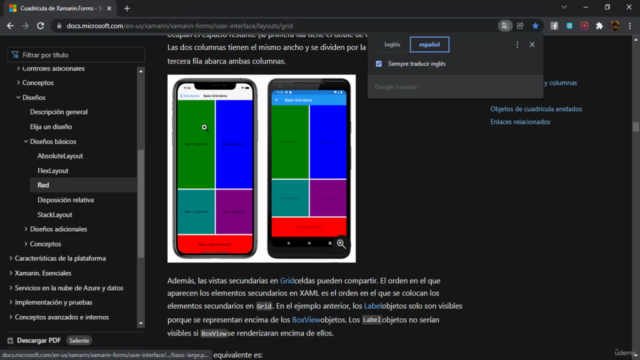640x360 pixels.
Task: Click the Label link in paragraph
Action: (x=373, y=306)
